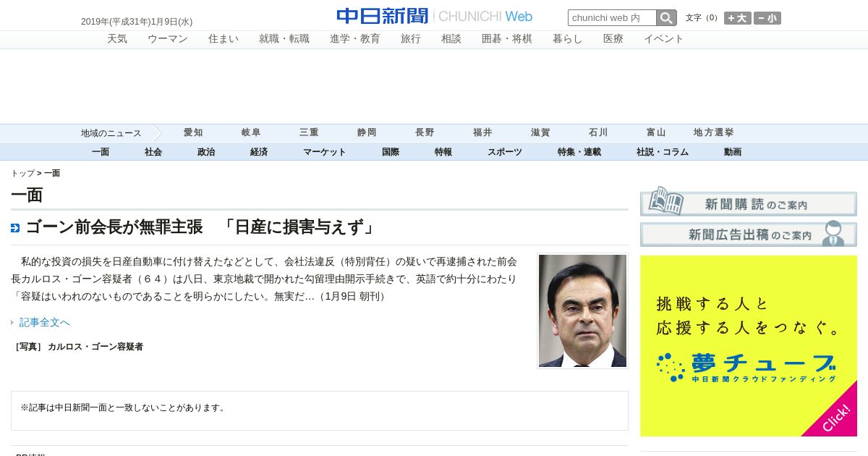Open the 暮らし menu item
Image resolution: width=868 pixels, height=456 pixels.
click(x=568, y=39)
